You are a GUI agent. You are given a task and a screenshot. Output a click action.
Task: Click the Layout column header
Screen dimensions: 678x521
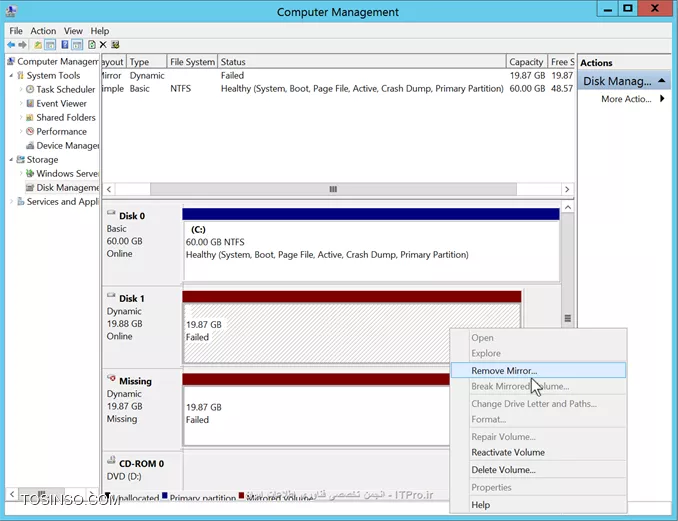click(113, 62)
